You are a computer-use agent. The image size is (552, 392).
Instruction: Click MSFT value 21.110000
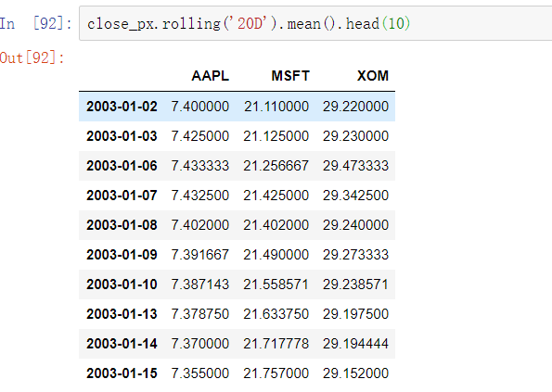(x=276, y=107)
